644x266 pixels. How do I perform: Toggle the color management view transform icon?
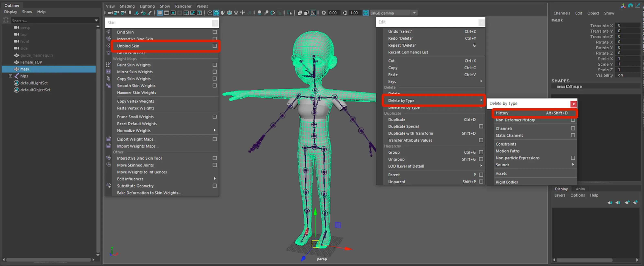tap(366, 13)
